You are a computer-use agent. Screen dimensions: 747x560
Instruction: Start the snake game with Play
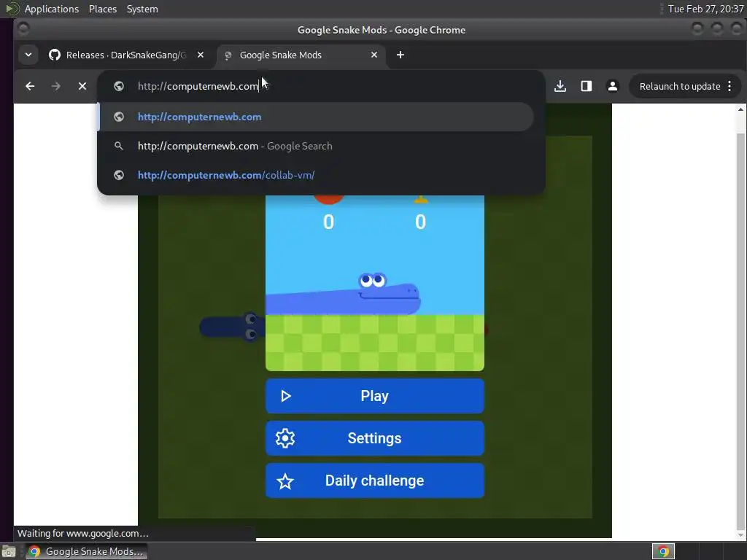coord(375,396)
